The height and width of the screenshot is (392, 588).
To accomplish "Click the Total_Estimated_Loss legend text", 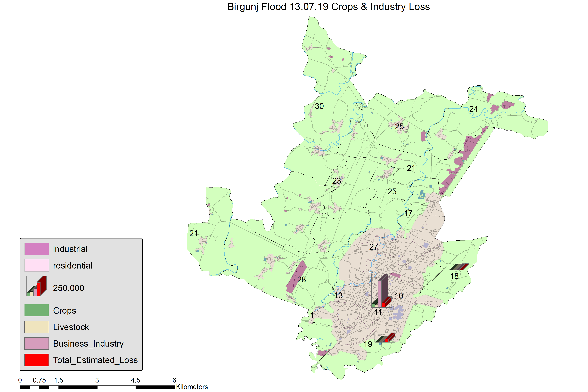I will point(95,360).
